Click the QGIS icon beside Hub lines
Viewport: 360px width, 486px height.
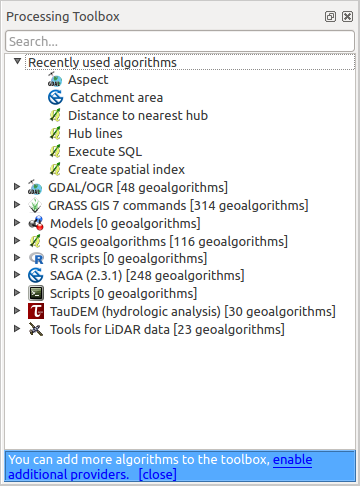click(55, 133)
